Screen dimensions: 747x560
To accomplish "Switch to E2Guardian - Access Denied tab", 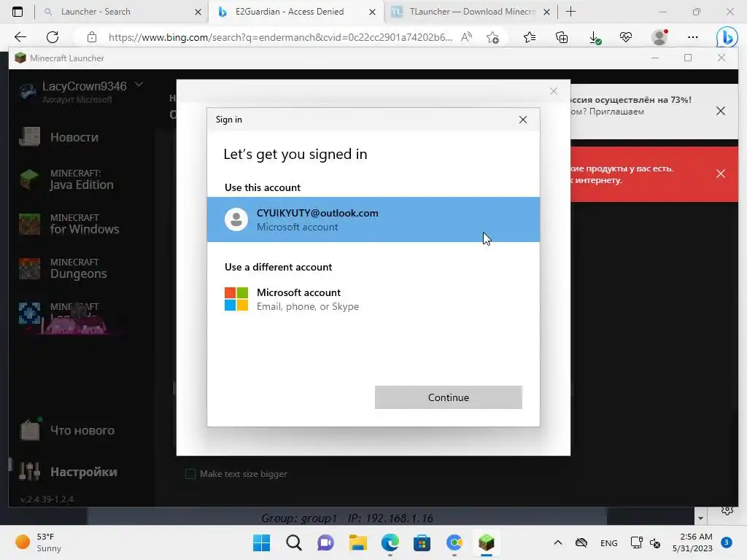I will 290,12.
